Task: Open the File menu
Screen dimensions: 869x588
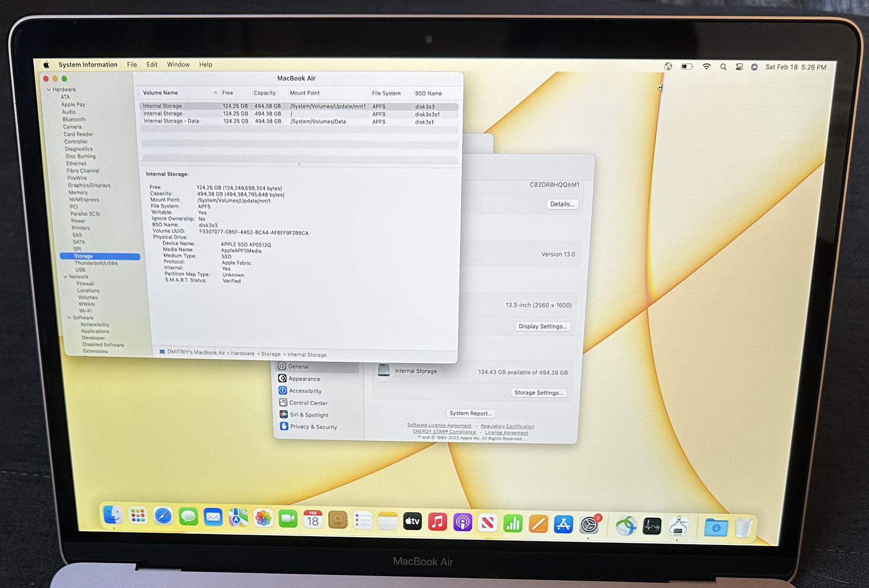Action: [x=132, y=64]
